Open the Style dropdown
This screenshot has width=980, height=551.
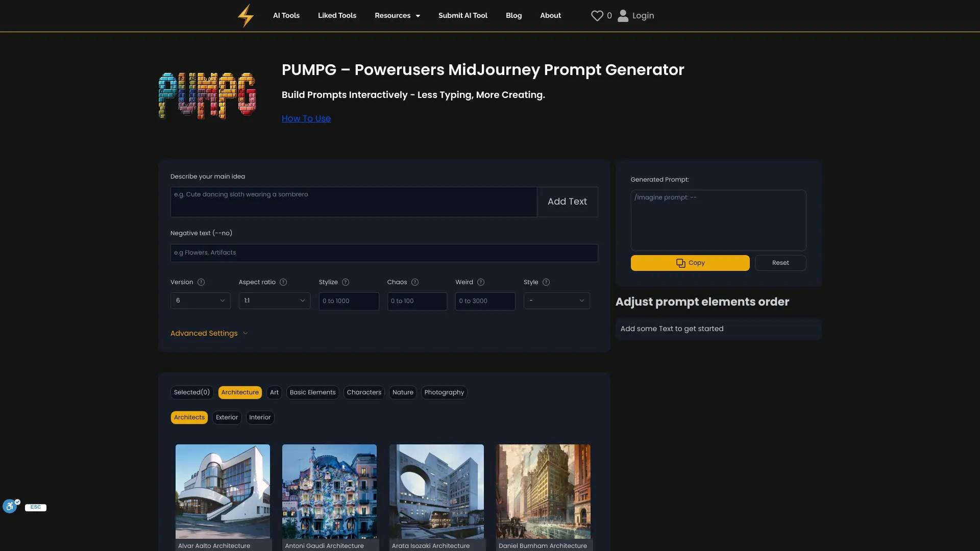click(x=556, y=300)
